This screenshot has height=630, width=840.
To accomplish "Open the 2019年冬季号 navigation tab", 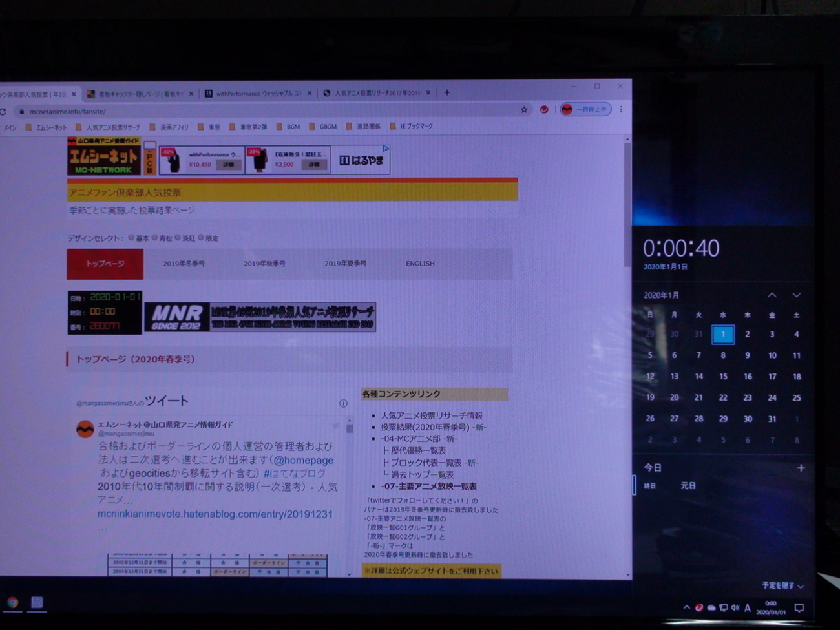I will [x=184, y=264].
